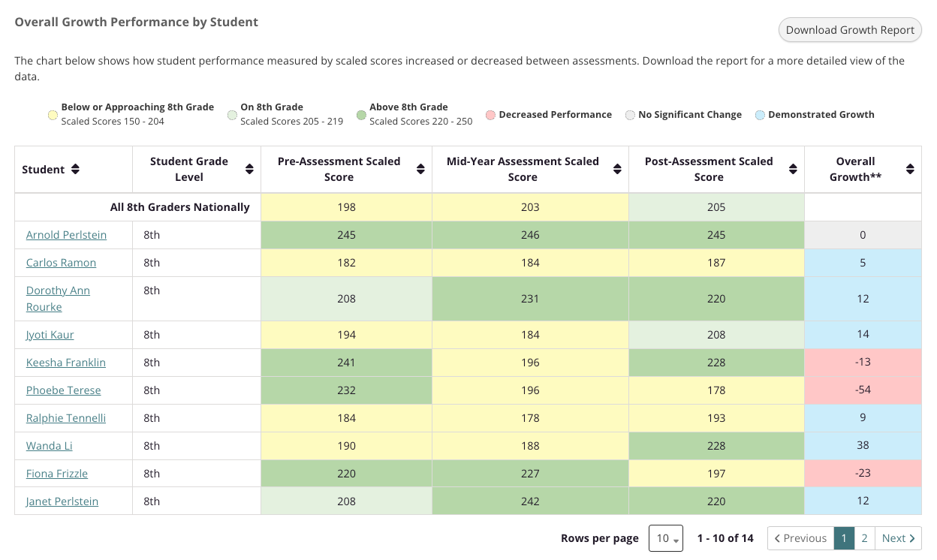Open Dorothy Ann Rourke's student link
937x560 pixels.
point(58,299)
